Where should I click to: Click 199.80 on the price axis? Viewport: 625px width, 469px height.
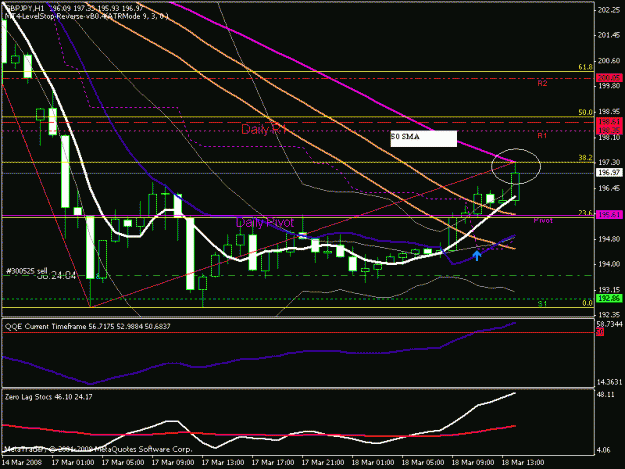point(609,86)
